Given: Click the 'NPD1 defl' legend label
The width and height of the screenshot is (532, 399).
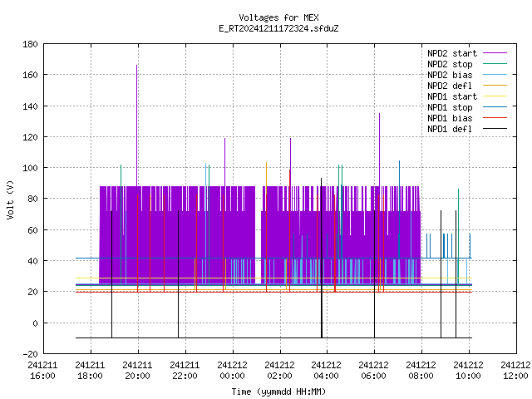Looking at the screenshot, I should tap(450, 130).
